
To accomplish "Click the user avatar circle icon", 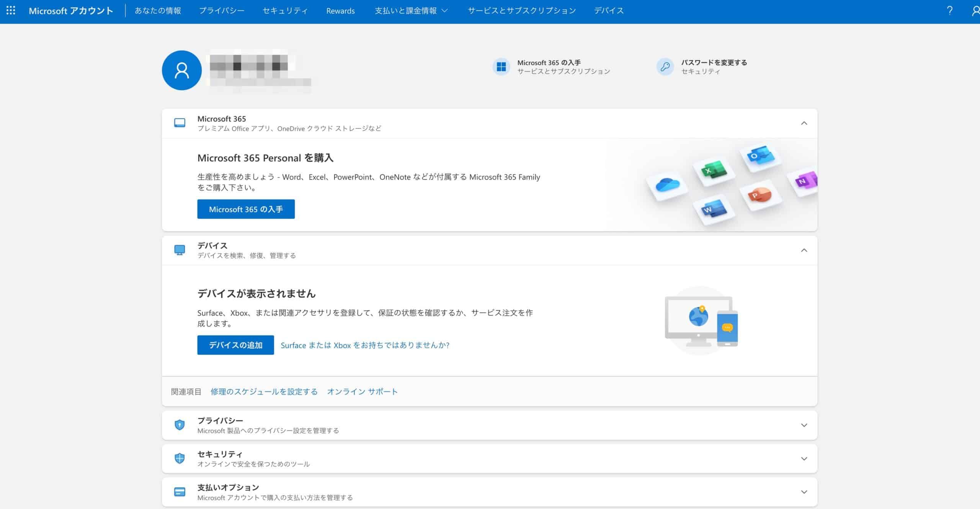I will [181, 70].
